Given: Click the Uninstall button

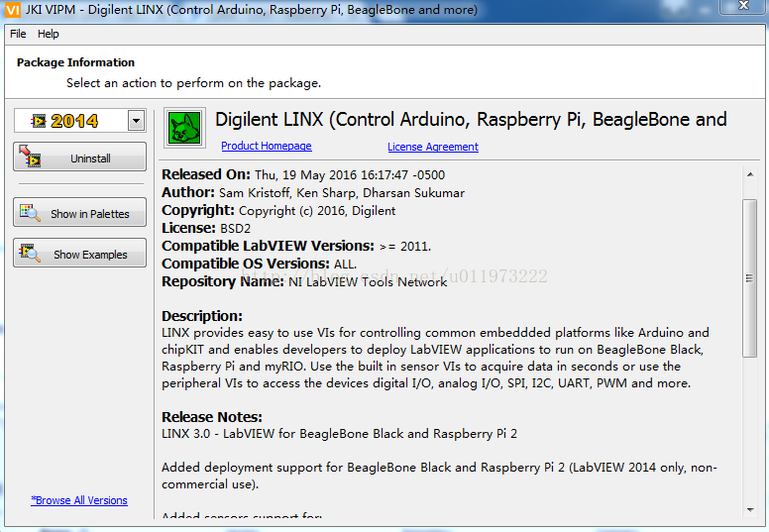Looking at the screenshot, I should coord(79,157).
